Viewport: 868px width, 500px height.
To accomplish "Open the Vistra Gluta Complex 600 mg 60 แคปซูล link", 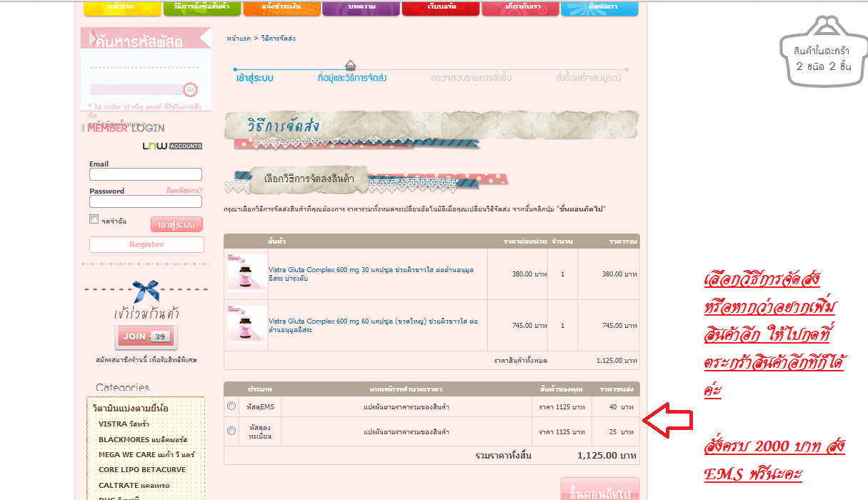I will (373, 325).
